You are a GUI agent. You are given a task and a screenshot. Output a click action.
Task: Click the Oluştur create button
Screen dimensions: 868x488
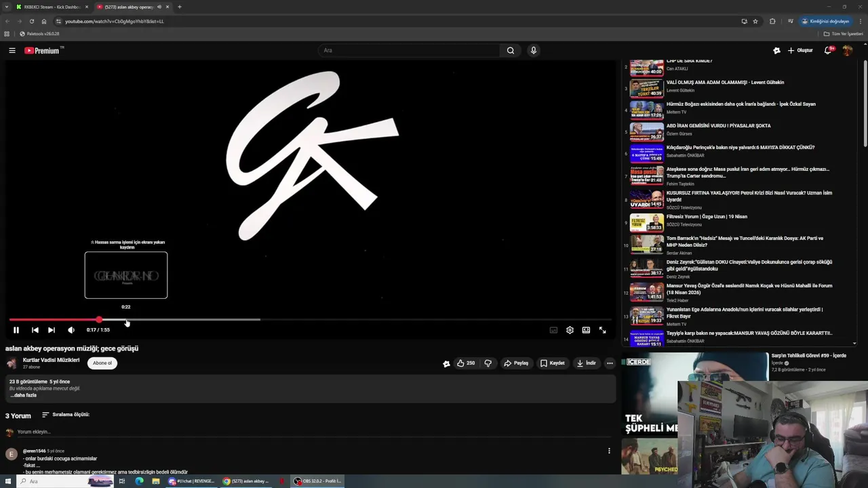tap(800, 50)
